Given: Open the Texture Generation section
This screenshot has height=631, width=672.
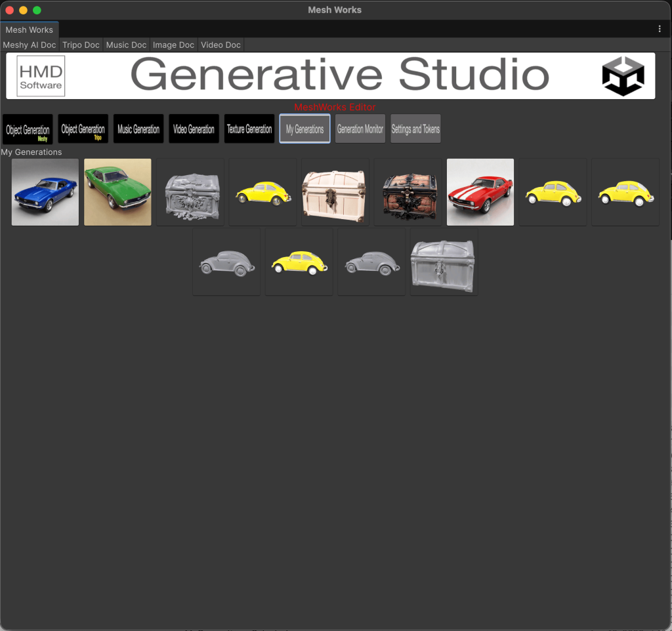Looking at the screenshot, I should (x=249, y=129).
